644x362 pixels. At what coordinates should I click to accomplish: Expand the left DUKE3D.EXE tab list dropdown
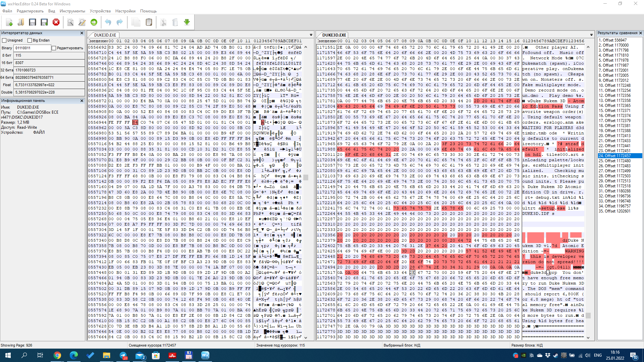[x=311, y=35]
